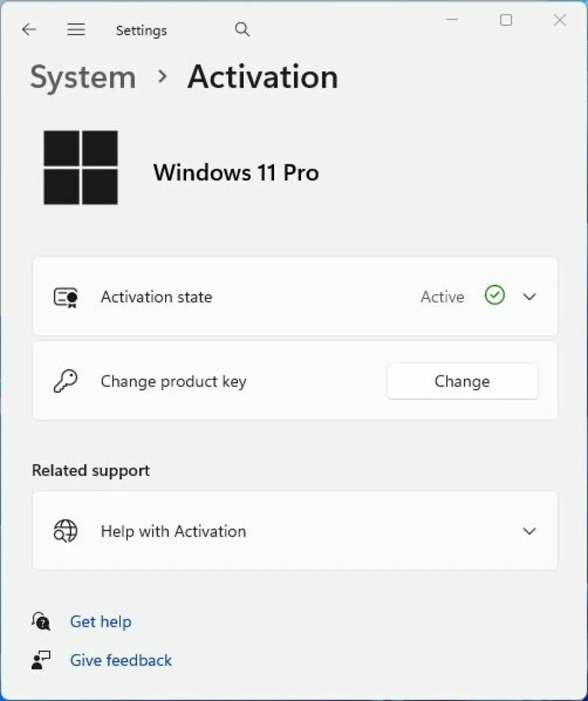The height and width of the screenshot is (701, 588).
Task: Maximize the Settings window
Action: 506,20
